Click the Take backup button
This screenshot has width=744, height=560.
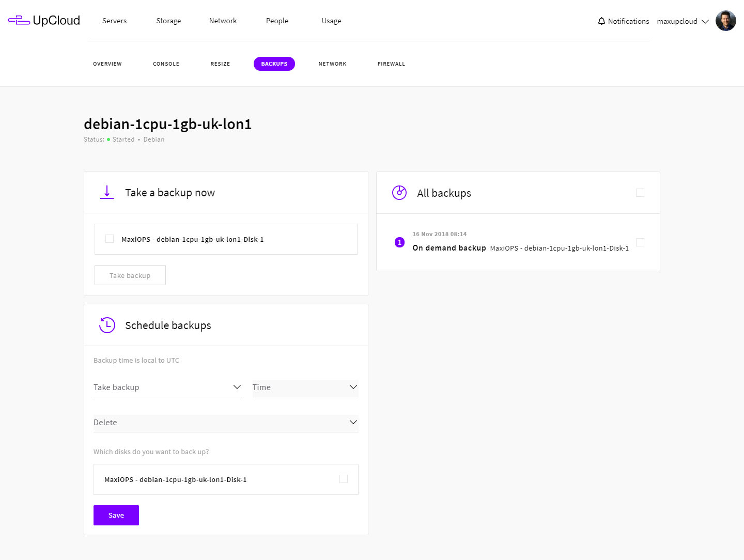pyautogui.click(x=130, y=275)
